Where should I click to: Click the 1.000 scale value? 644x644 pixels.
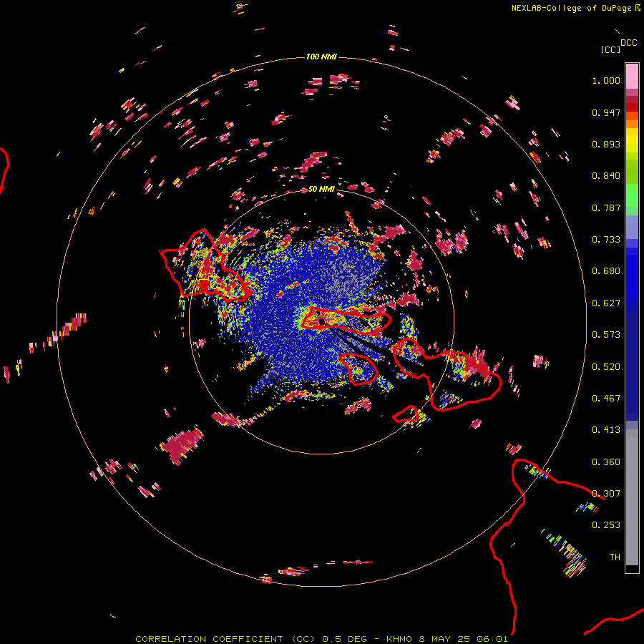(606, 80)
